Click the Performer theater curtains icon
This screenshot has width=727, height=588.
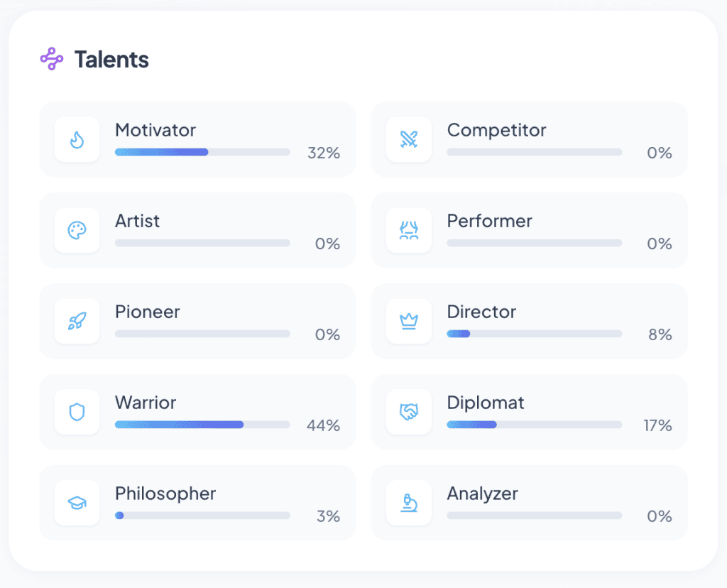[409, 230]
